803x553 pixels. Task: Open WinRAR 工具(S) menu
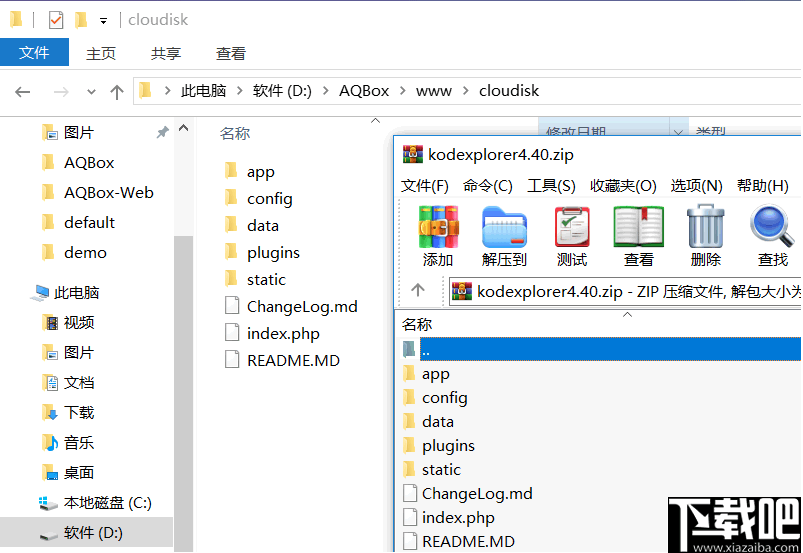tap(552, 185)
